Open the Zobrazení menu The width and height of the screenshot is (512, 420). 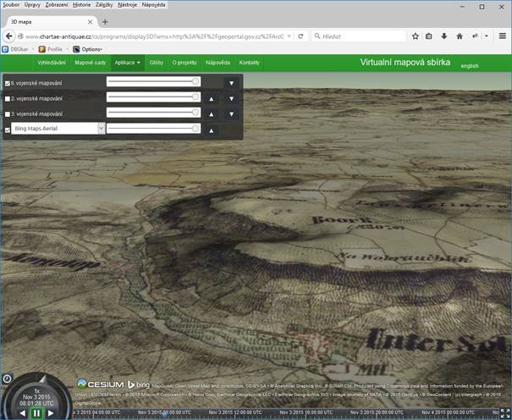57,5
